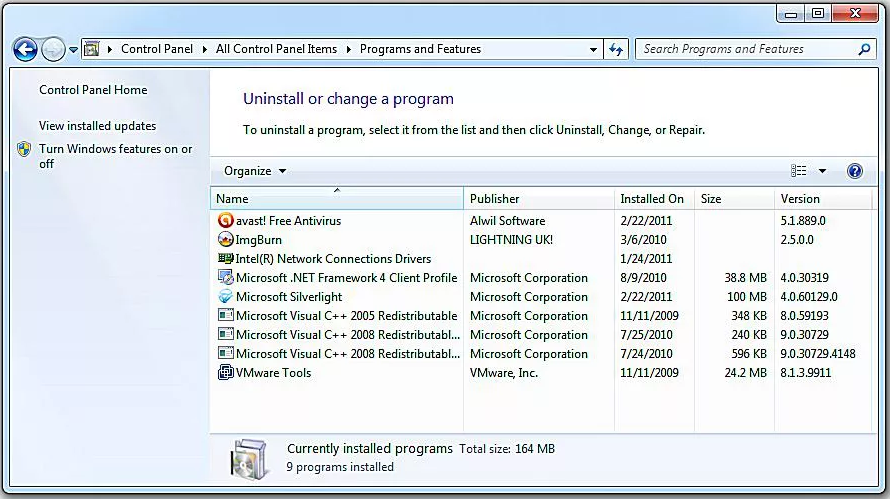890x499 pixels.
Task: Sort by Installed On column header
Action: tap(654, 199)
